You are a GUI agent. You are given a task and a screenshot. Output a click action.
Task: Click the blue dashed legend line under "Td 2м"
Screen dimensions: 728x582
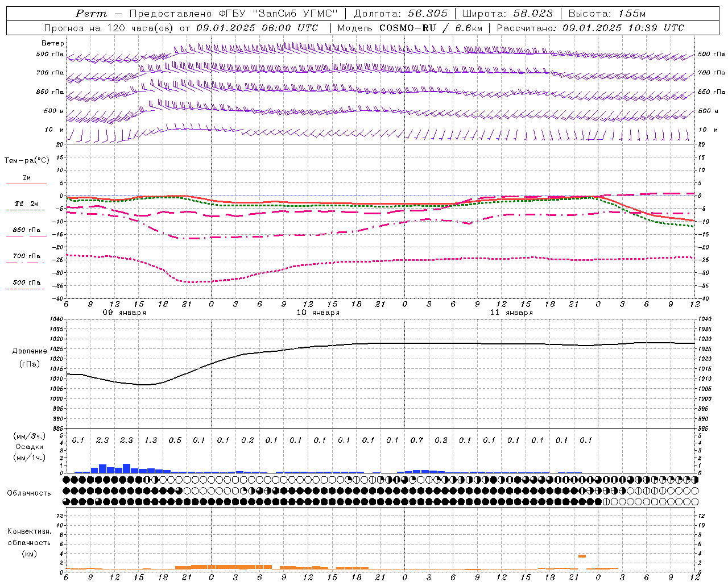pos(26,210)
